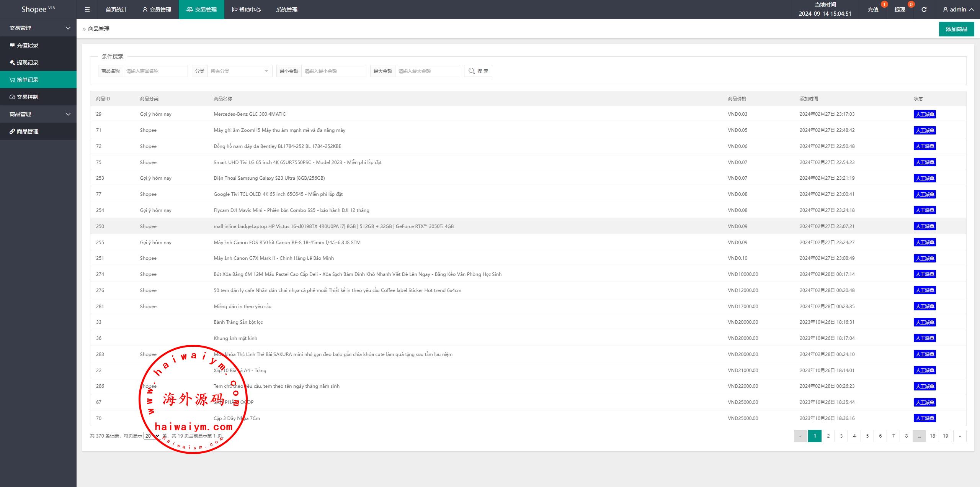Open 充值记录 in the sidebar
This screenshot has height=487, width=980.
coord(38,45)
